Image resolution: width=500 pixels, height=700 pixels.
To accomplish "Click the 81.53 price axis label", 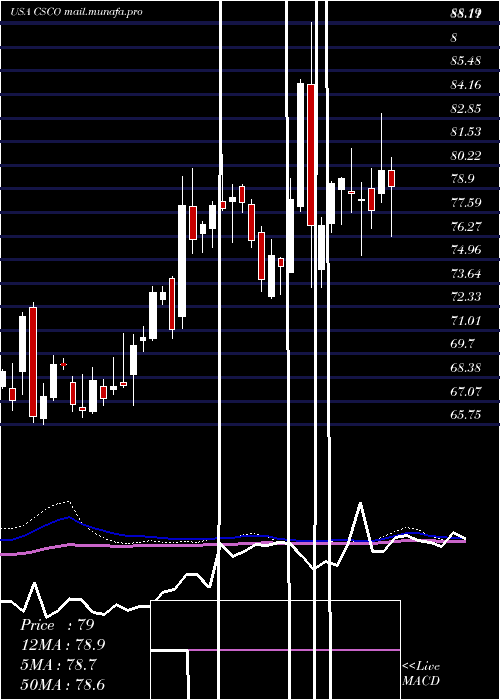I will coord(466,132).
